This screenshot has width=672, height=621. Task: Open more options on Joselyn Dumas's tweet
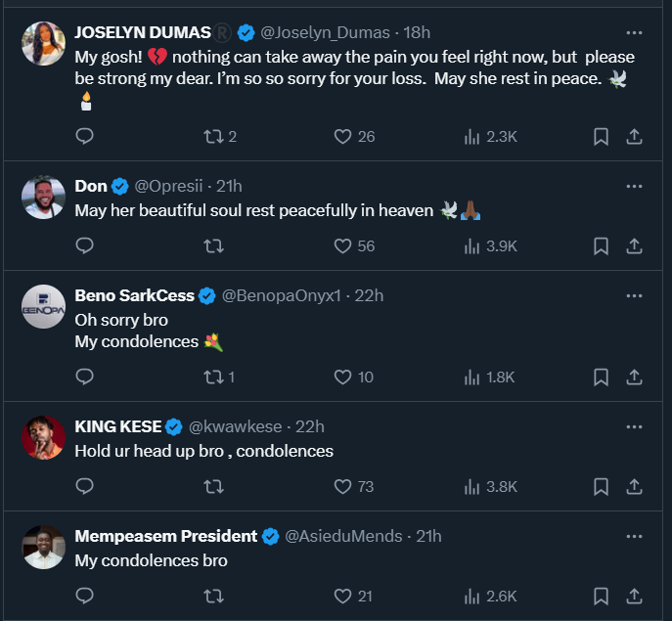[634, 32]
